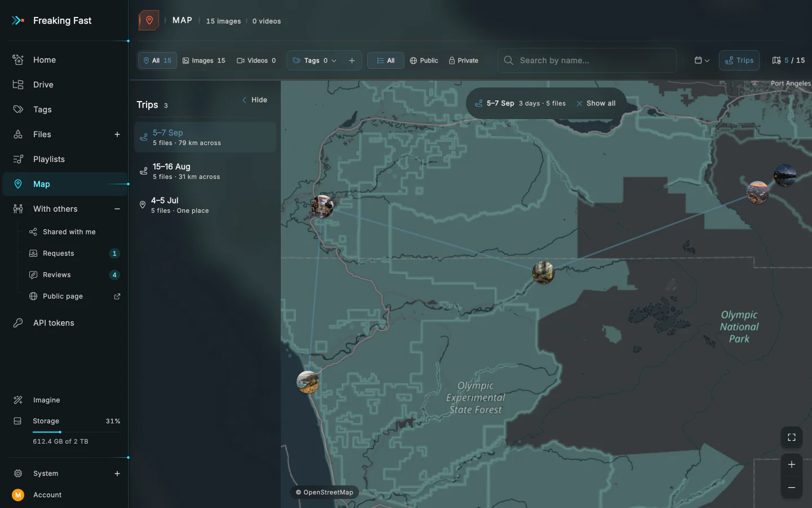Viewport: 812px width, 508px height.
Task: Click the map pin header icon
Action: pyautogui.click(x=149, y=20)
